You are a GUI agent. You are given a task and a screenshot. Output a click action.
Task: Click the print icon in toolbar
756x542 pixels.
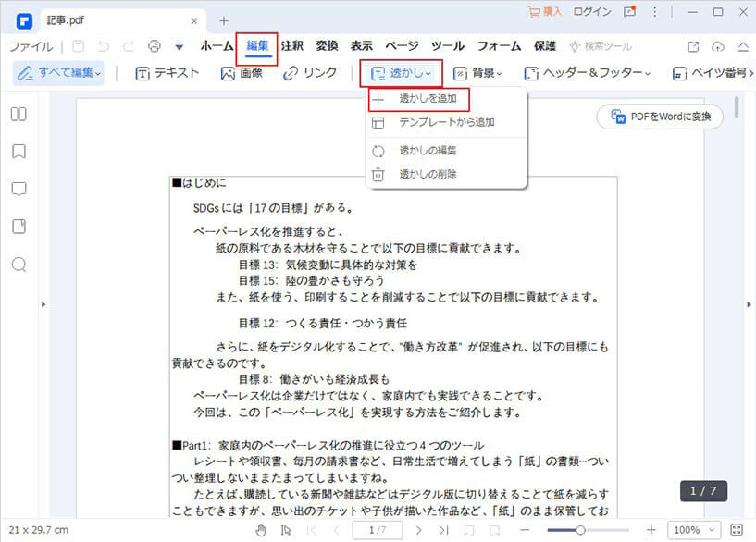point(155,46)
